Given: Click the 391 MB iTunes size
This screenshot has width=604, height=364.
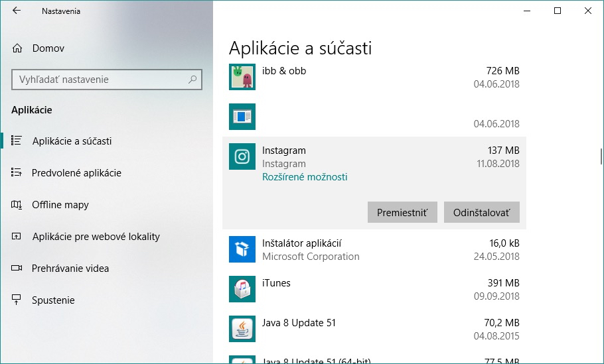Looking at the screenshot, I should tap(504, 283).
